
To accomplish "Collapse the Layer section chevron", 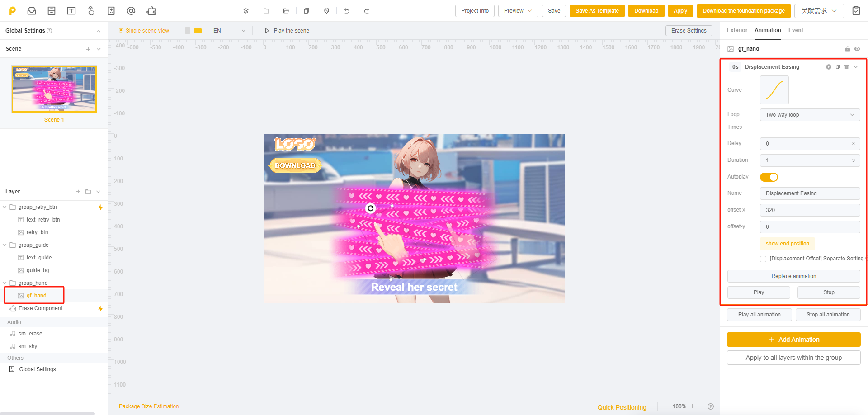I will [98, 192].
